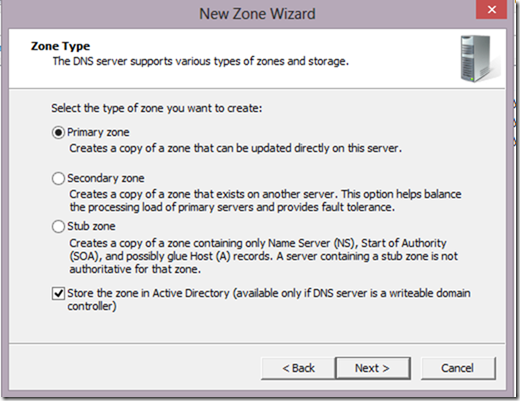The image size is (520, 401).
Task: Click the Zone Type heading
Action: [x=60, y=46]
